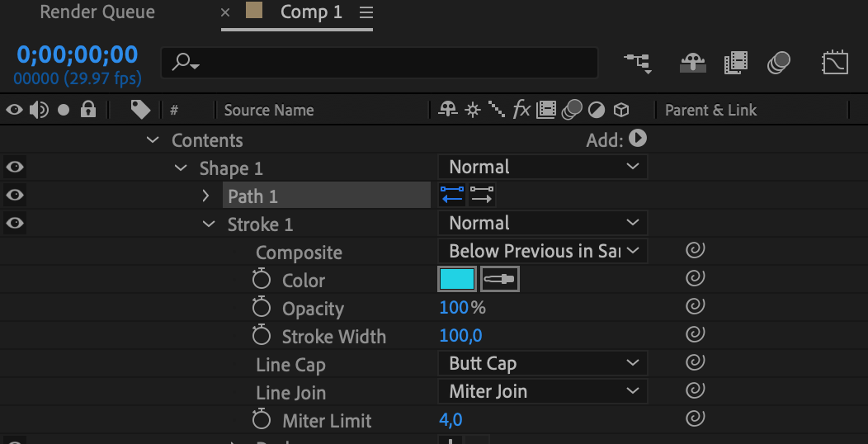Image resolution: width=868 pixels, height=444 pixels.
Task: Click the Stroke Width pick whip spiral
Action: coord(695,335)
